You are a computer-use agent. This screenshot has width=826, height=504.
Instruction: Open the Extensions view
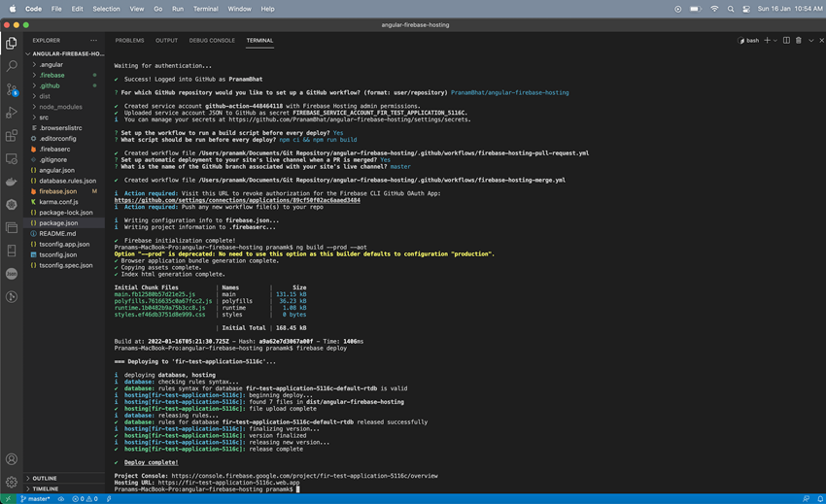point(12,136)
